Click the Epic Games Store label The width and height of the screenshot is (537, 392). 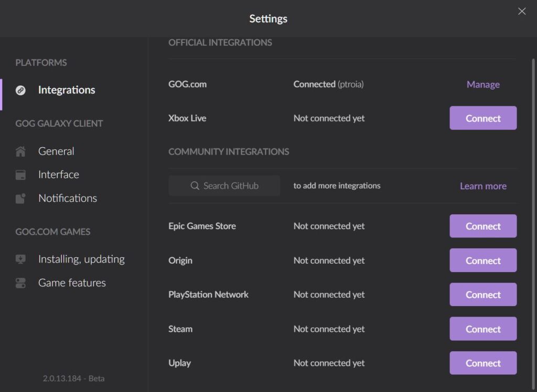[x=202, y=226]
